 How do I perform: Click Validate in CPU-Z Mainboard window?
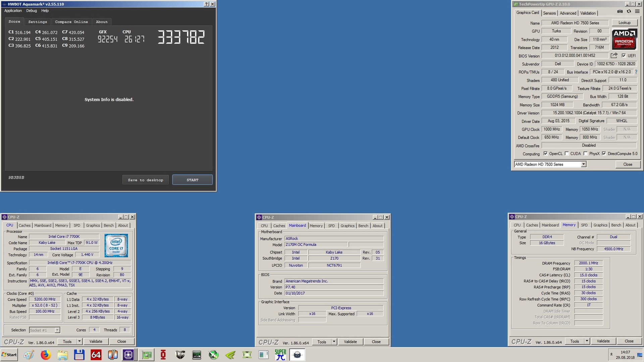(351, 342)
